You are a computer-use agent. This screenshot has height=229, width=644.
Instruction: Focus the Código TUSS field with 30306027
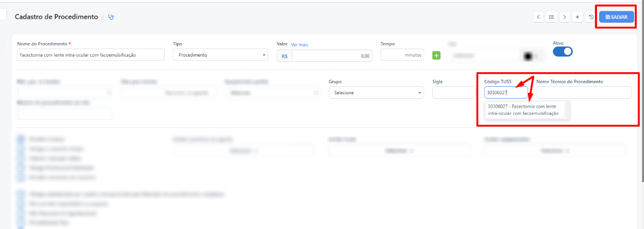pos(506,93)
